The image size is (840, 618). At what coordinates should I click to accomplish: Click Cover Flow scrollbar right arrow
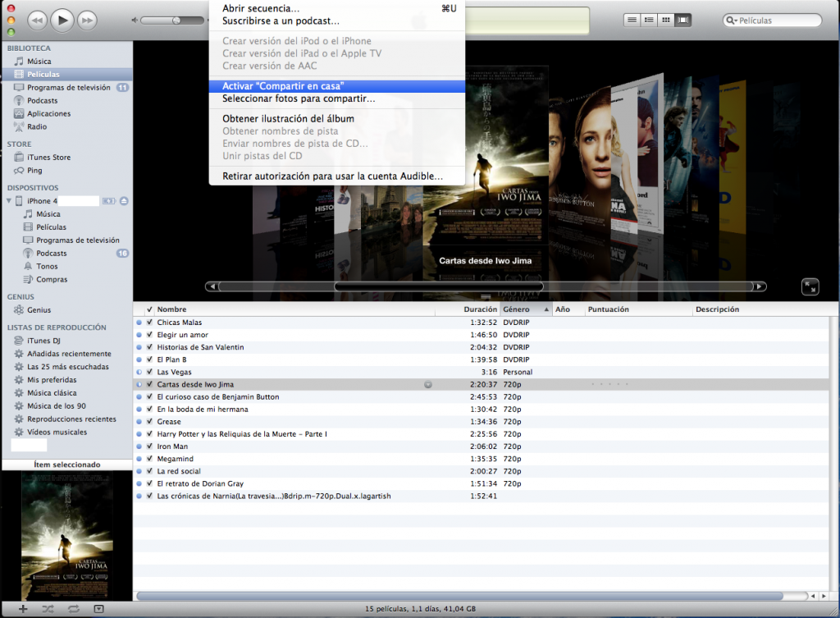[x=759, y=286]
